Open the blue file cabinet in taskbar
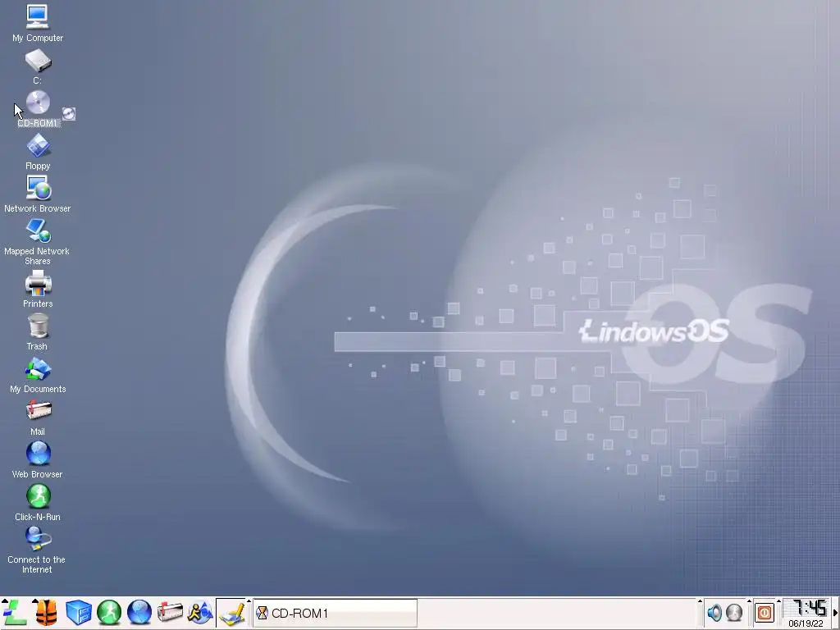Viewport: 840px width, 630px height. coord(78,612)
